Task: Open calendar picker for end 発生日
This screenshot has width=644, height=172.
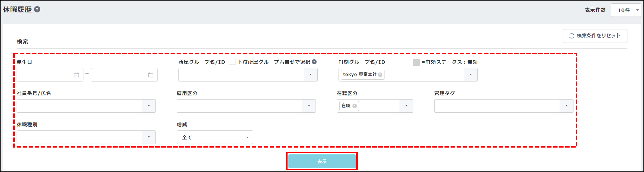Action: click(150, 75)
